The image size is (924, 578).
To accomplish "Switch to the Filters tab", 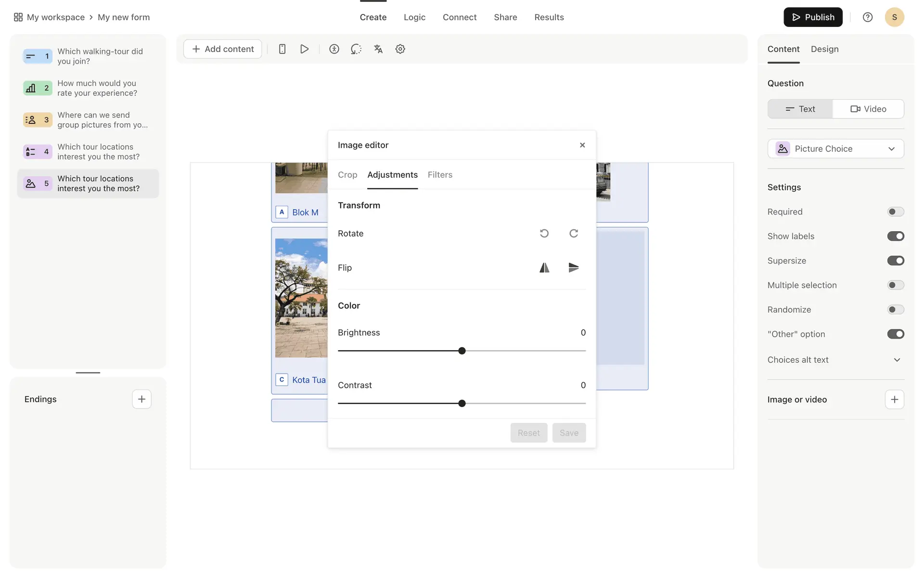I will point(440,175).
